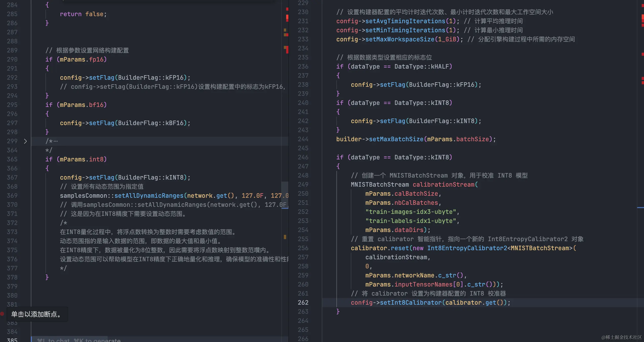Place cursor on setInt8Calibrator call

pyautogui.click(x=411, y=302)
